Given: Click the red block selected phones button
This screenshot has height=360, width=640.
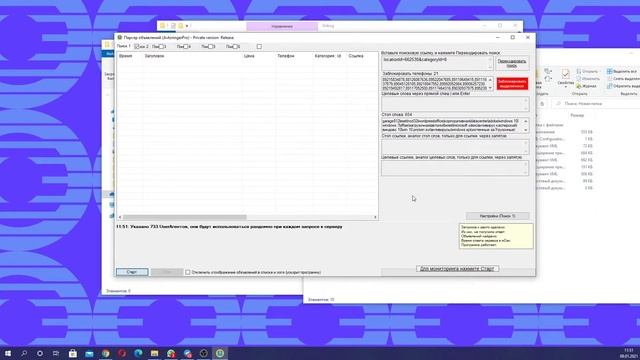Looking at the screenshot, I should coord(512,84).
